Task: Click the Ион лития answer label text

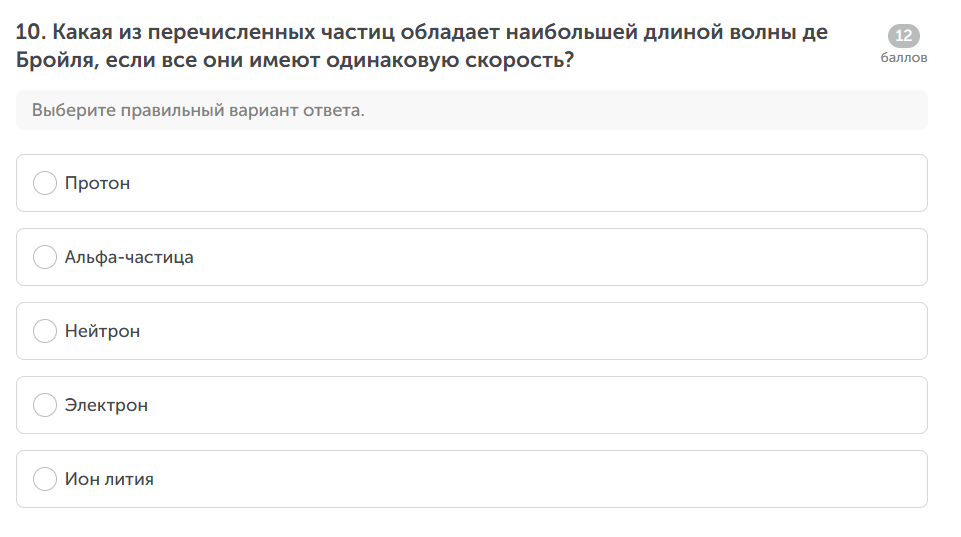Action: coord(109,479)
